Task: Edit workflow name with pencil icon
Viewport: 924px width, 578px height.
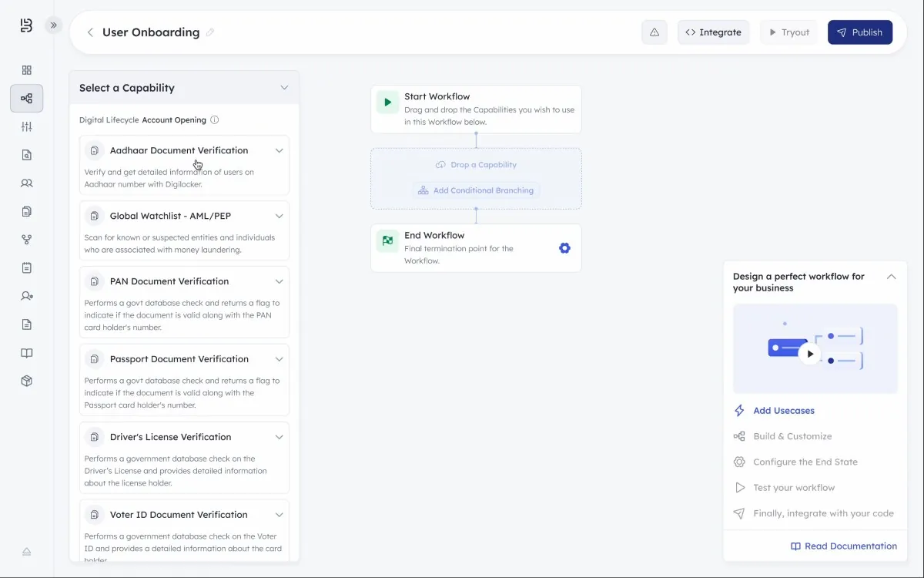Action: pyautogui.click(x=210, y=32)
